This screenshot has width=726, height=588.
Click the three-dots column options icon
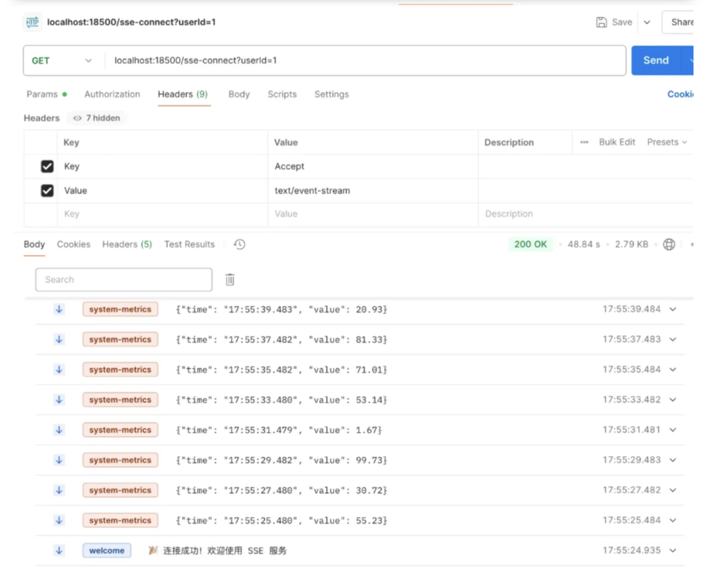584,142
